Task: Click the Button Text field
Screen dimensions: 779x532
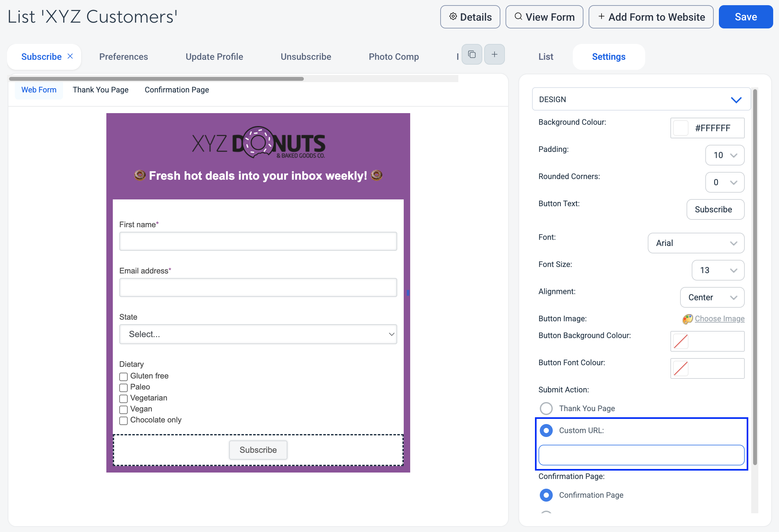Action: 715,209
